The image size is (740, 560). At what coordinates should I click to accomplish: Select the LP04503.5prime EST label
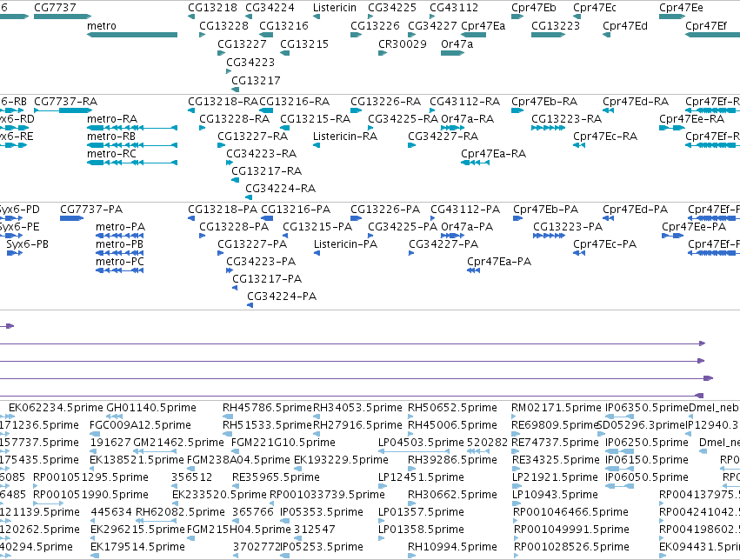tap(422, 443)
